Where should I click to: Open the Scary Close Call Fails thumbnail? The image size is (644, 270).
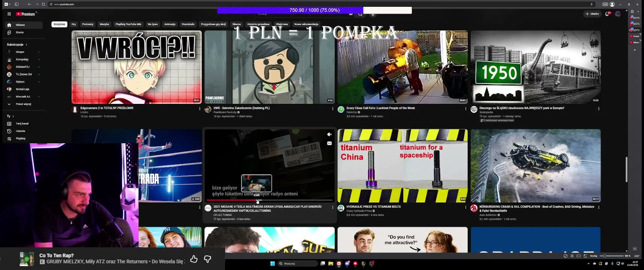(x=402, y=67)
